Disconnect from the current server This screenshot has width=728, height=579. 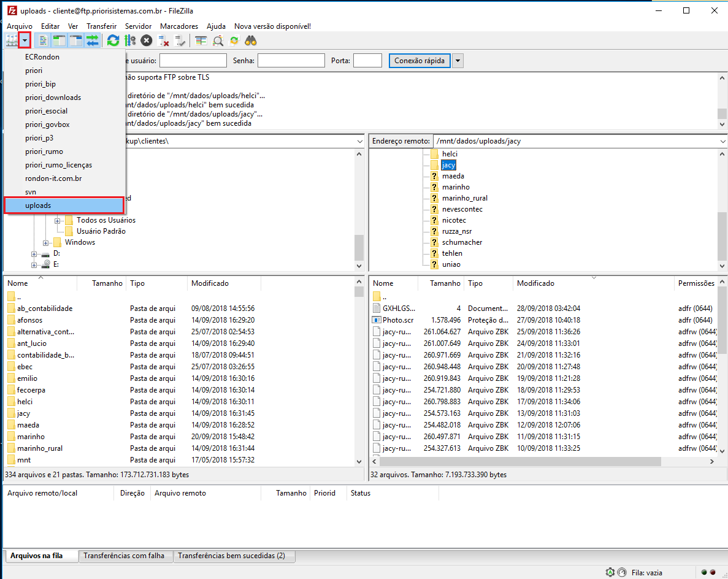coord(163,41)
